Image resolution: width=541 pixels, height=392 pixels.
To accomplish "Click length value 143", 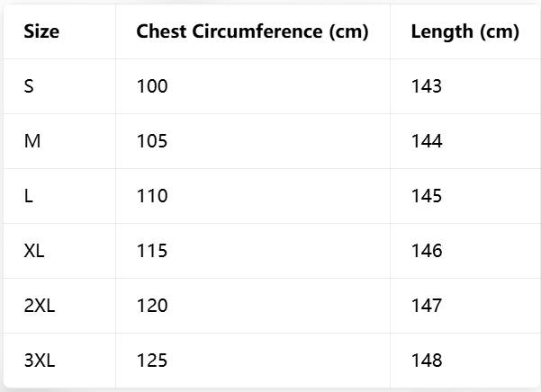I will pyautogui.click(x=427, y=86).
